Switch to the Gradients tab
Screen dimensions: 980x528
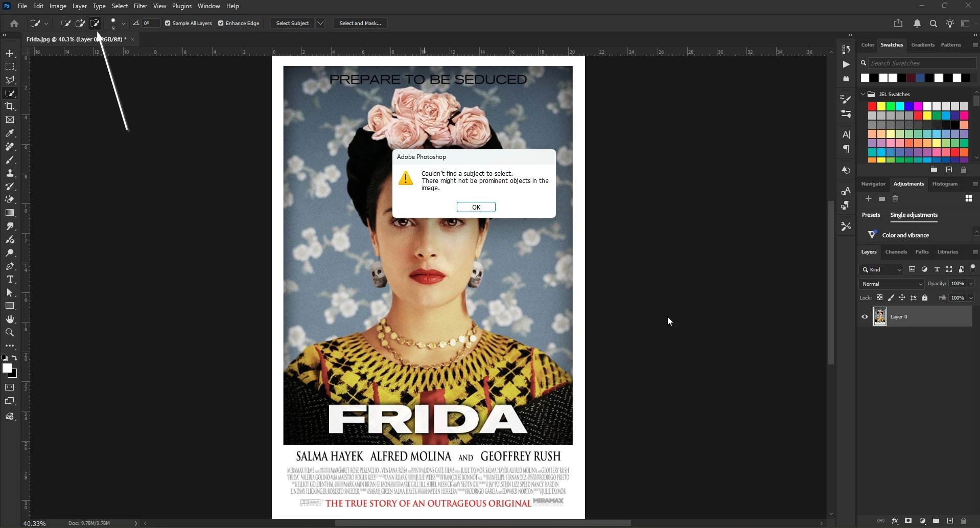[923, 45]
